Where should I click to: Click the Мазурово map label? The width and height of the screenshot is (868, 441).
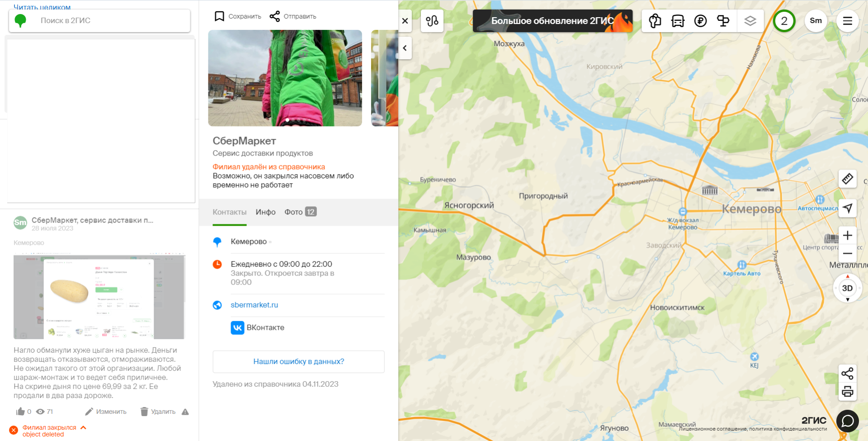(473, 257)
